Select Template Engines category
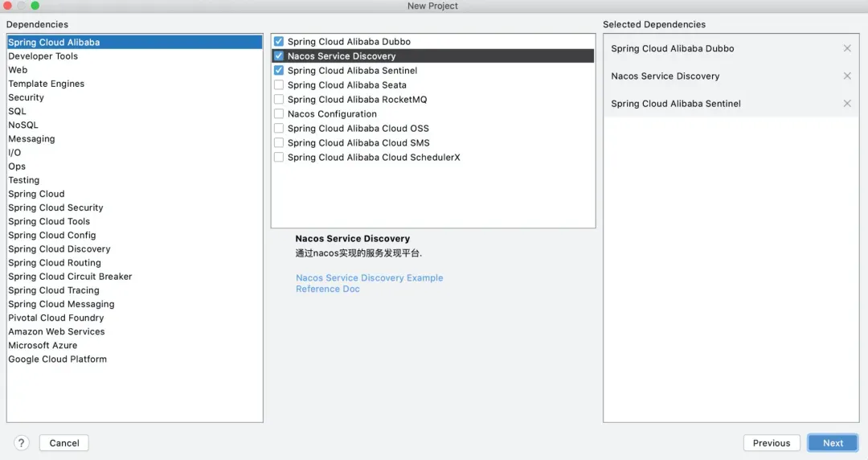868x460 pixels. 134,84
